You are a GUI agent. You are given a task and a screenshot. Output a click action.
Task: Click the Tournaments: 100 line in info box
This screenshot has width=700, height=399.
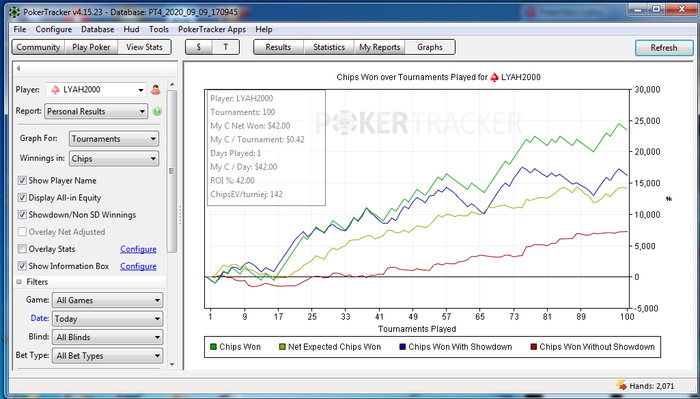(x=243, y=112)
